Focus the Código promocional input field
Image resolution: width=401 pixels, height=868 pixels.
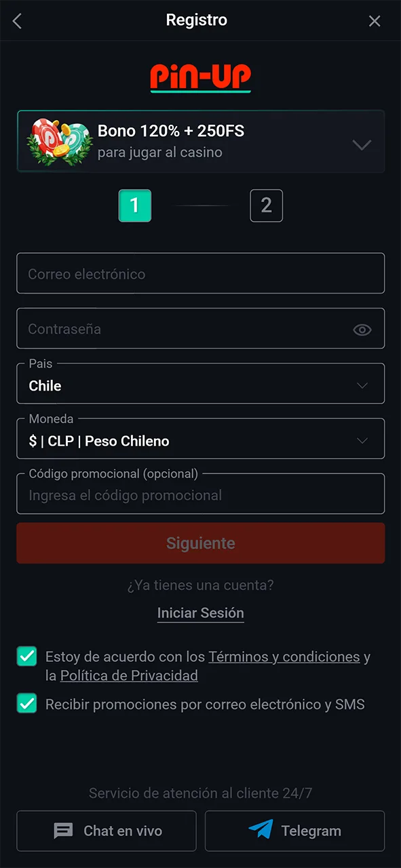tap(200, 494)
